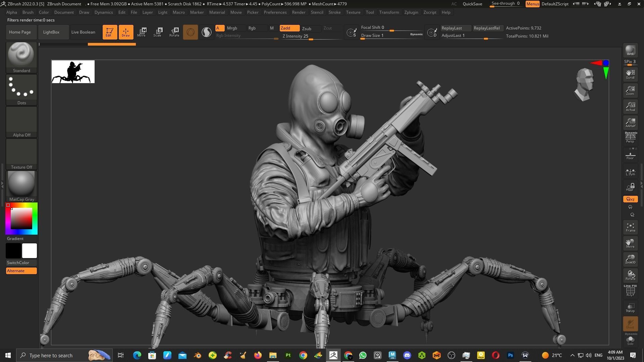Toggle the Floor grid
The width and height of the screenshot is (644, 362).
(630, 155)
